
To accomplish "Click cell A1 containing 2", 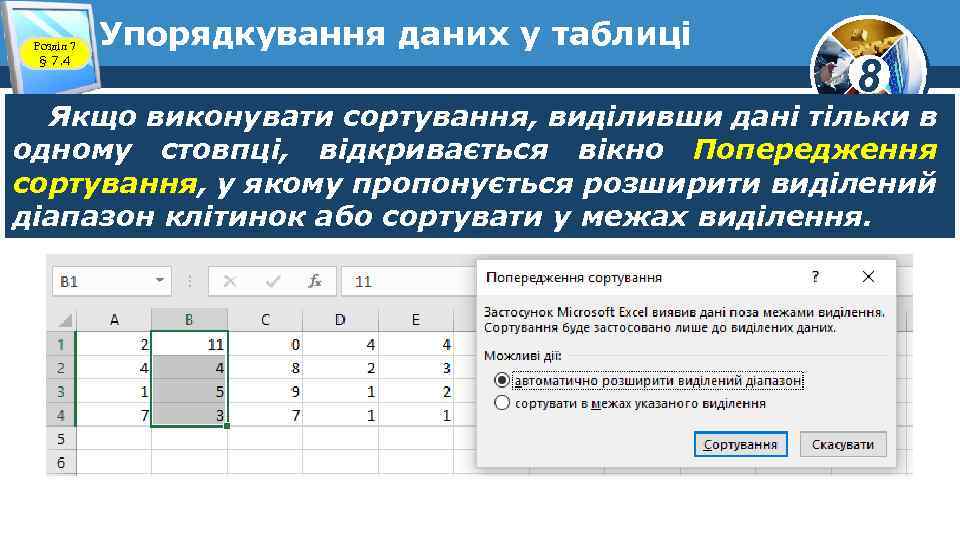I will (114, 344).
